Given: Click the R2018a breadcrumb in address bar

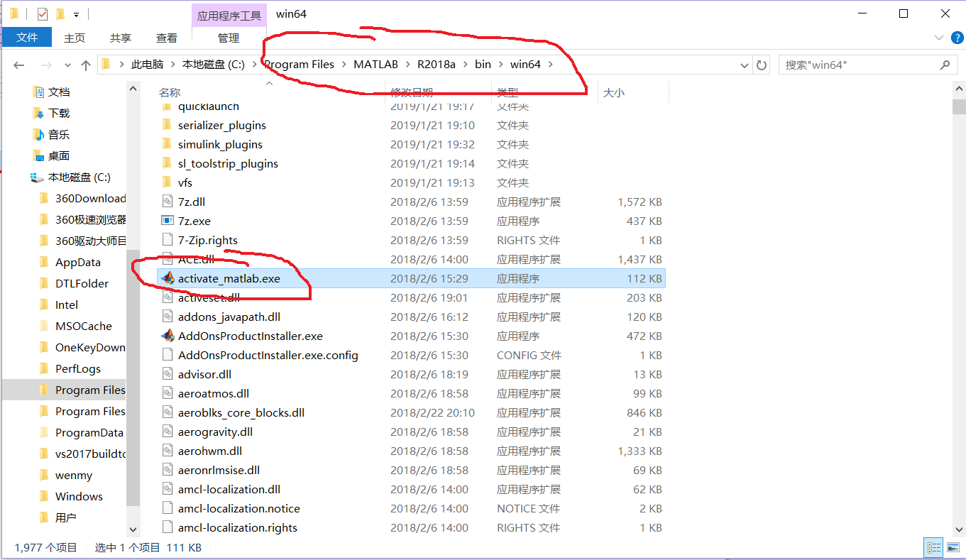Looking at the screenshot, I should 437,65.
